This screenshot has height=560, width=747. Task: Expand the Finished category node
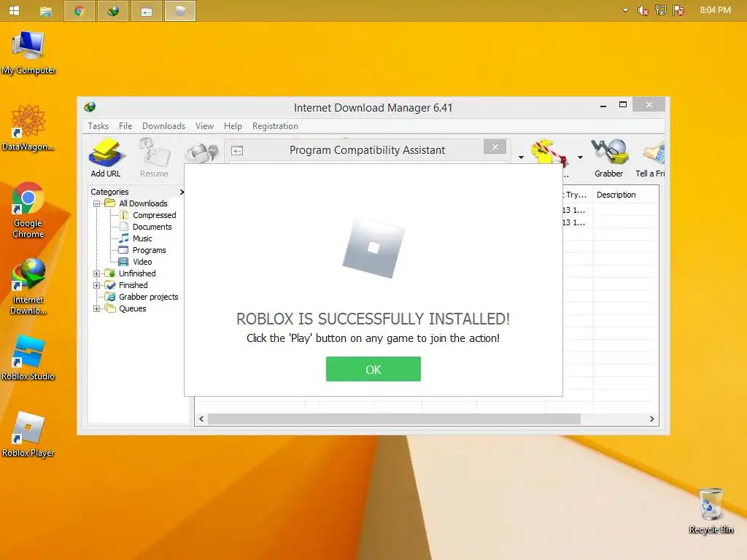pyautogui.click(x=97, y=285)
